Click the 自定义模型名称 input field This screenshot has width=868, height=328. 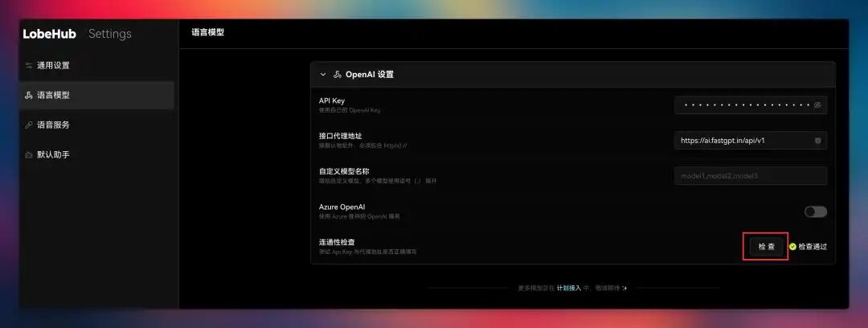point(751,176)
